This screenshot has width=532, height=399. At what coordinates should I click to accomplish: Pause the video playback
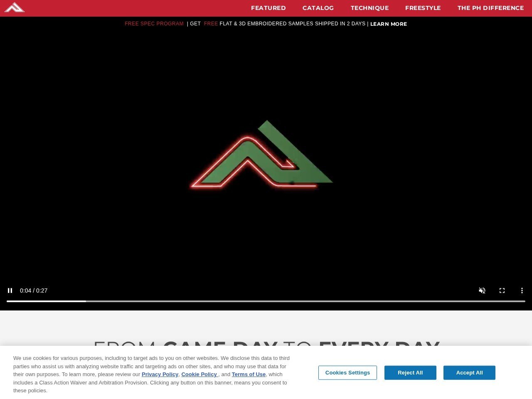pyautogui.click(x=10, y=291)
